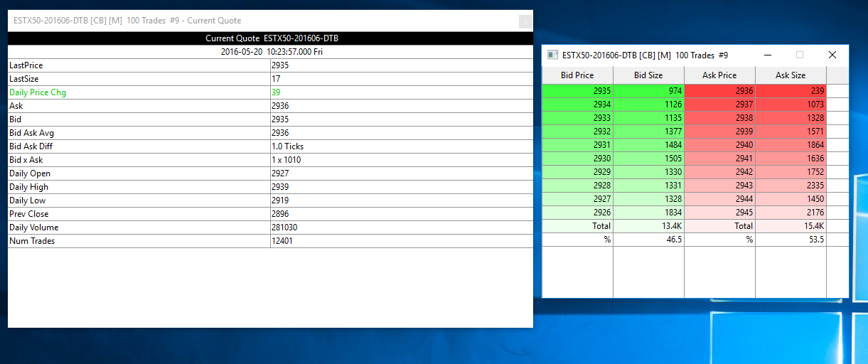Select ask size cell 2176
The height and width of the screenshot is (364, 868).
(x=791, y=213)
